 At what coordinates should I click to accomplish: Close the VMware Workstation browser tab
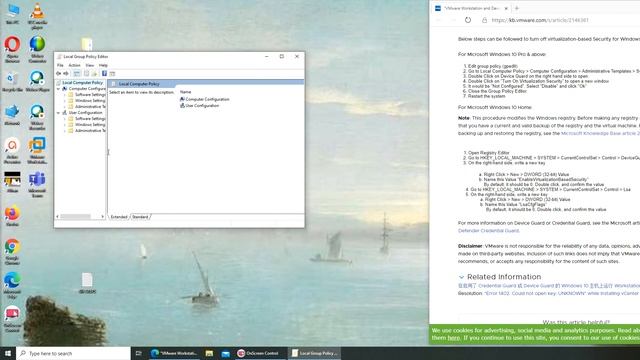click(x=506, y=8)
